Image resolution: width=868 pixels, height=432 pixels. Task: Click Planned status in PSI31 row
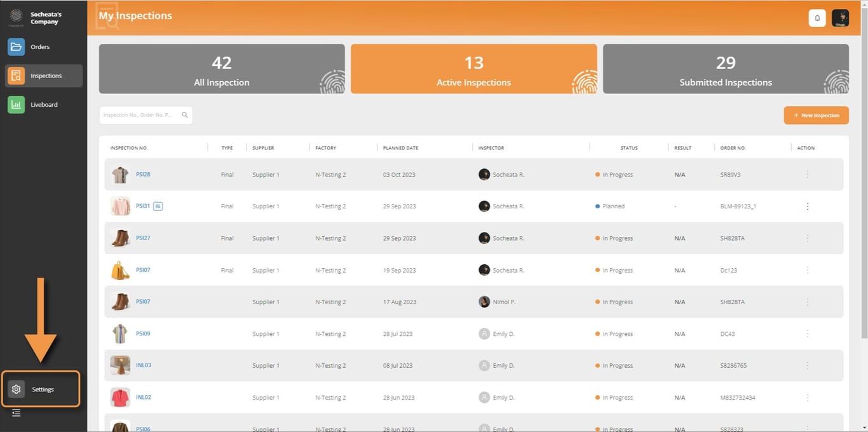(610, 206)
